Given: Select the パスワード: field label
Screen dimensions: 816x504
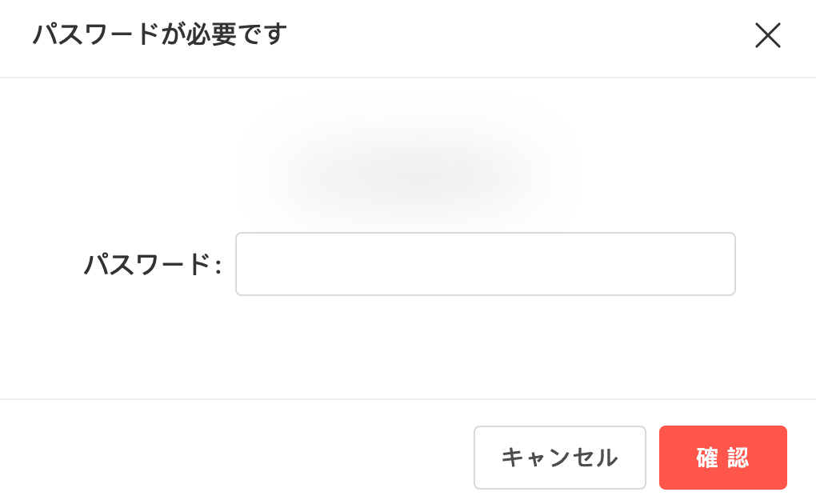Looking at the screenshot, I should [153, 265].
